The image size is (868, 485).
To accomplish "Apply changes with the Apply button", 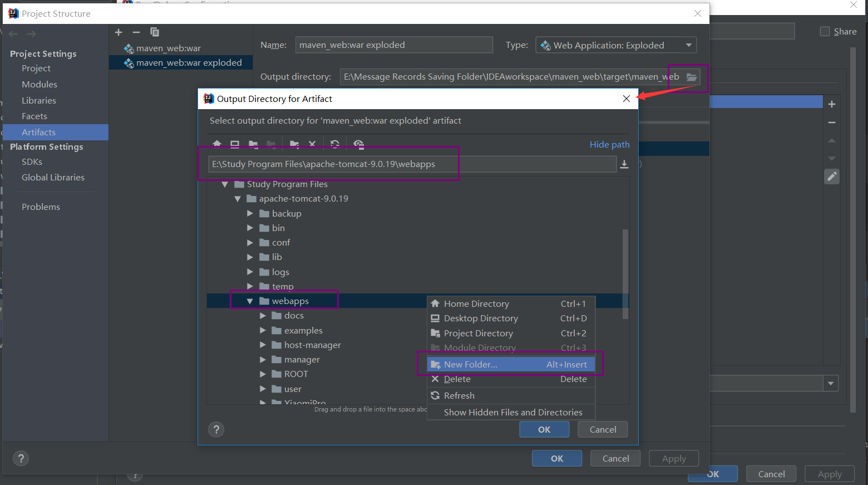I will pos(673,458).
